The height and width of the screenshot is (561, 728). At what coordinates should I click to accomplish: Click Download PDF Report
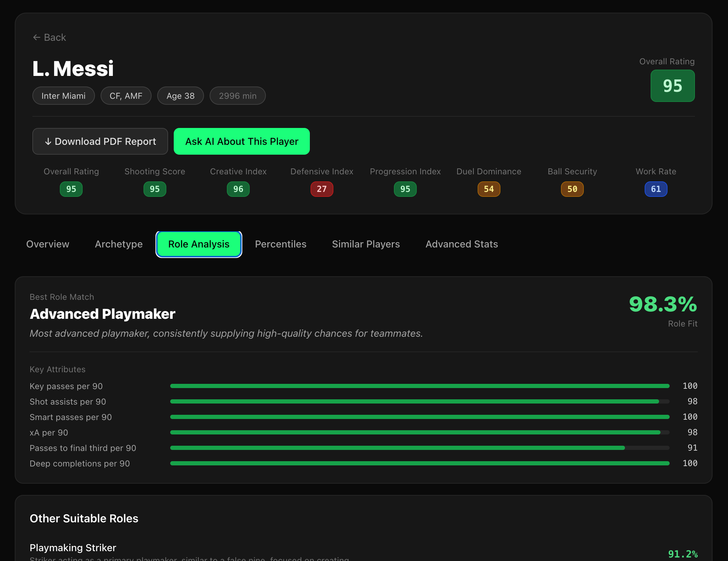click(x=100, y=141)
